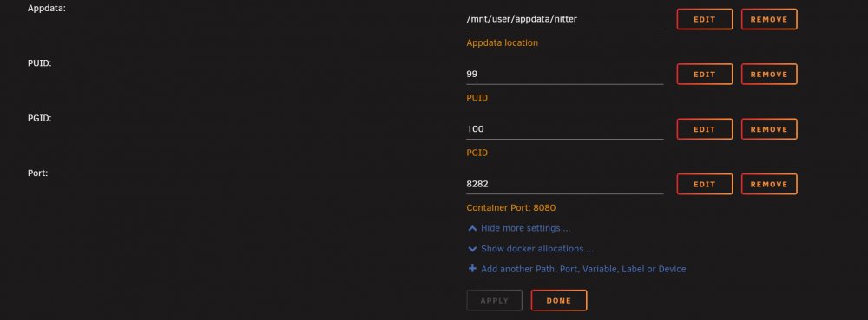This screenshot has height=320, width=868.
Task: Edit the PGID variable
Action: tap(705, 128)
